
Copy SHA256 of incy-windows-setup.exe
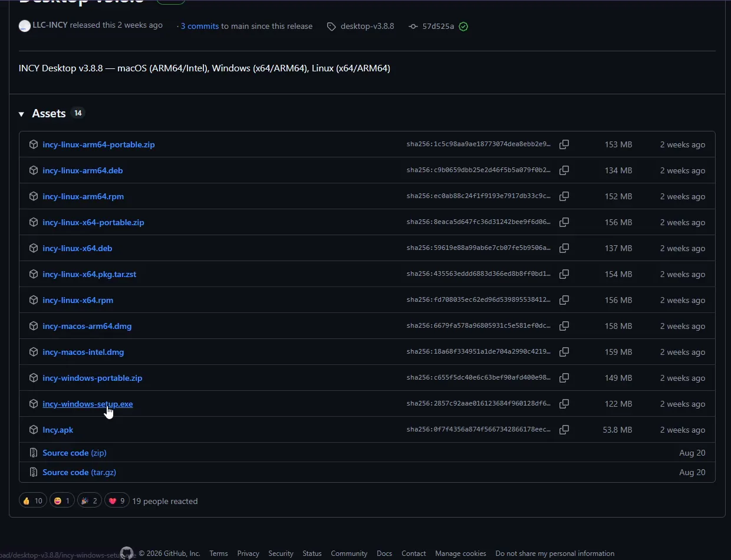pos(564,404)
